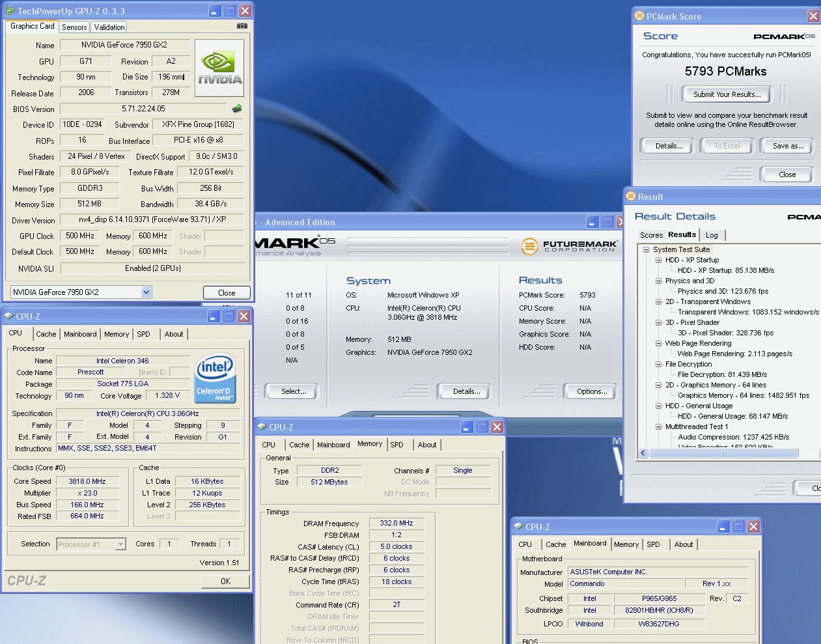Switch to Scores tab in Result Details
This screenshot has height=644, width=821.
click(651, 235)
